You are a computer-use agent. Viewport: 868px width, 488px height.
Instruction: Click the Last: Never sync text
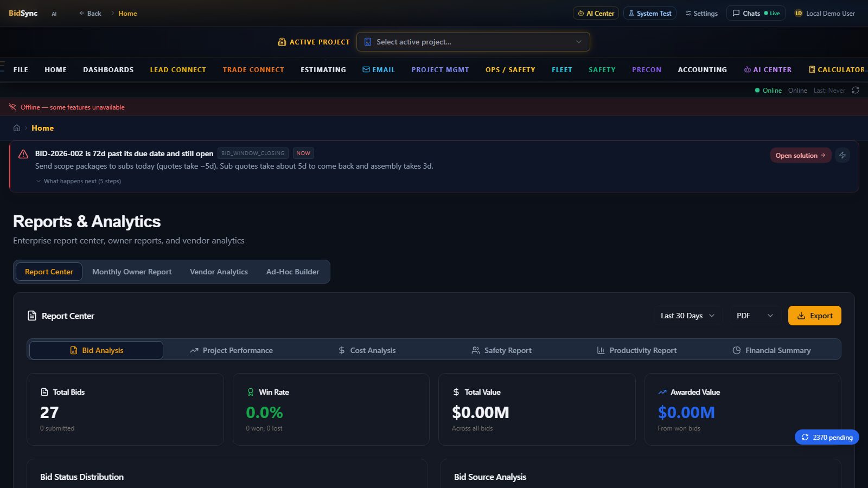tap(829, 91)
